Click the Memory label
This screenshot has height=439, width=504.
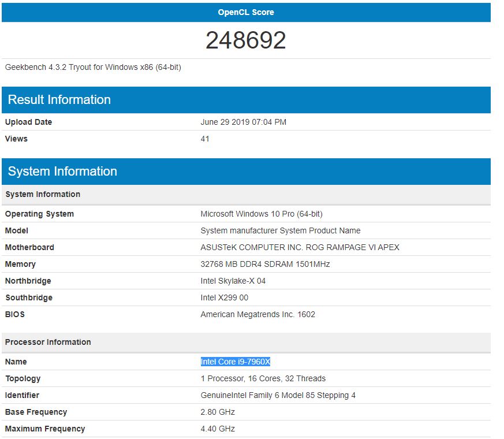(x=20, y=264)
